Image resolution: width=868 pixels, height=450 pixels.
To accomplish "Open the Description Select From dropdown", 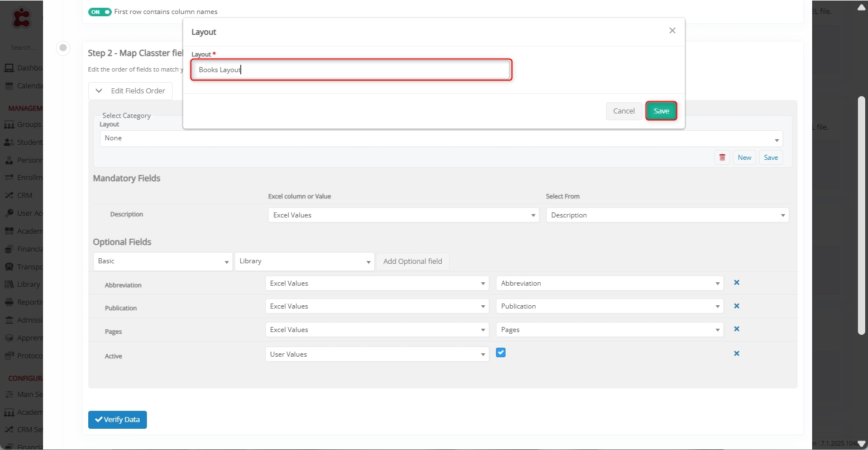I will [x=667, y=215].
